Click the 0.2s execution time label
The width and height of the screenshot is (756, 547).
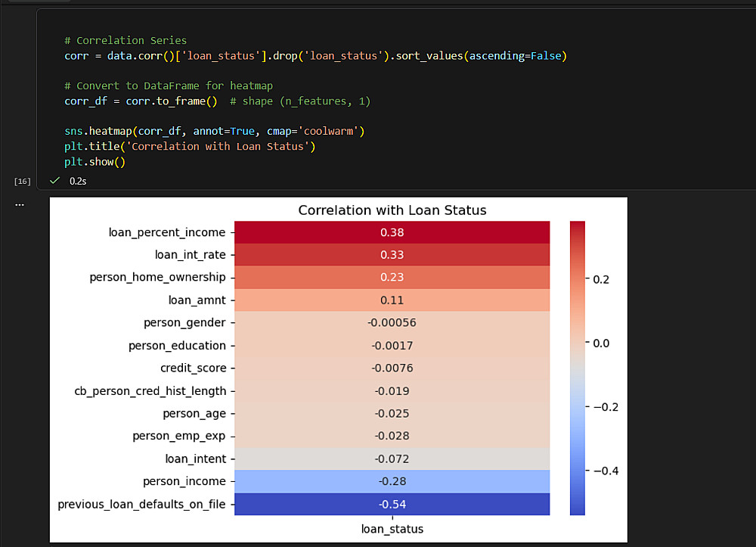(x=78, y=182)
